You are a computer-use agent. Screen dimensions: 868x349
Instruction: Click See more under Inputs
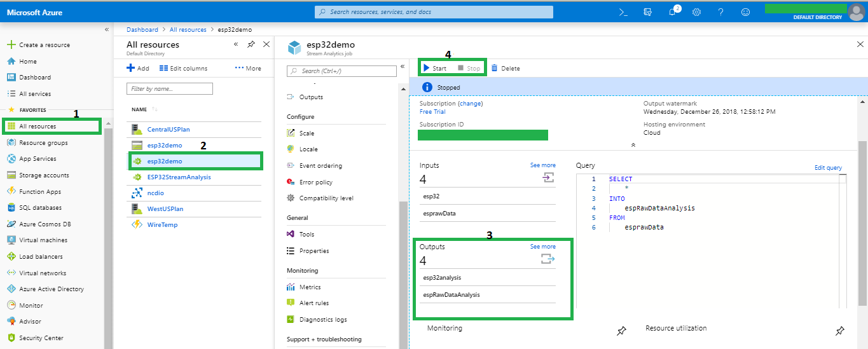[x=543, y=165]
